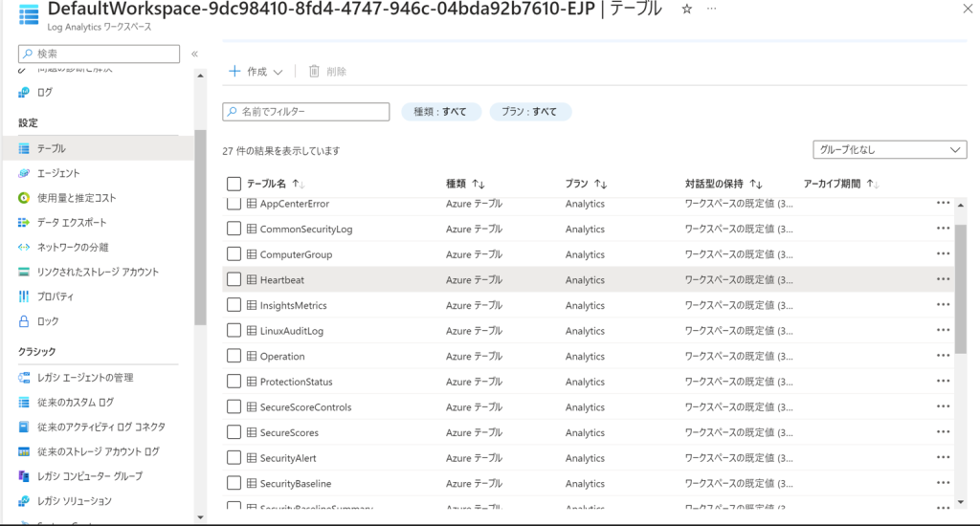Click the ロック padlock icon
Viewport: 980px width, 526px height.
click(24, 321)
